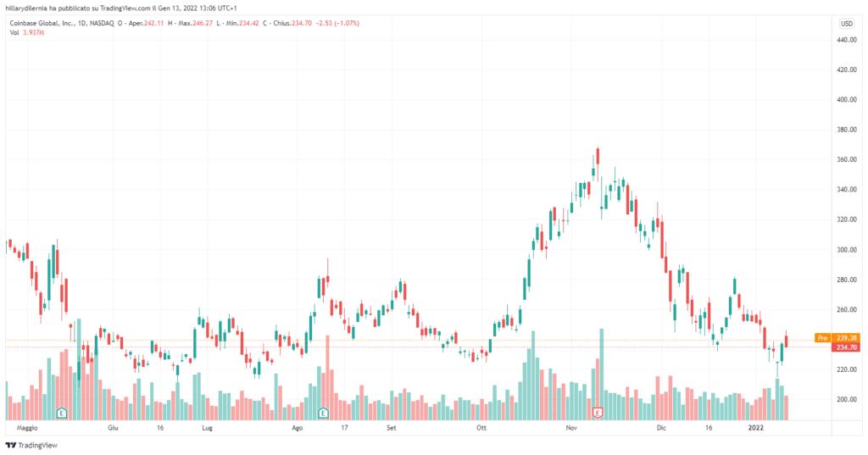The image size is (868, 455).
Task: Click the red earnings marker in November
Action: (598, 413)
